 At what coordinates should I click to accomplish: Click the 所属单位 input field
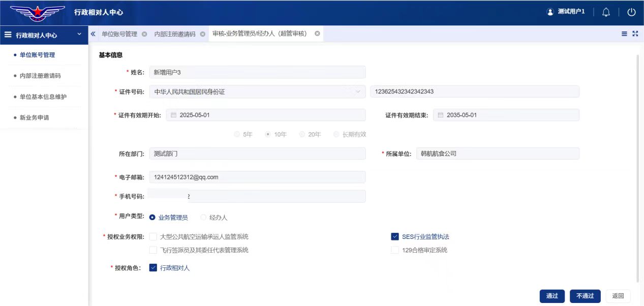[x=498, y=154]
